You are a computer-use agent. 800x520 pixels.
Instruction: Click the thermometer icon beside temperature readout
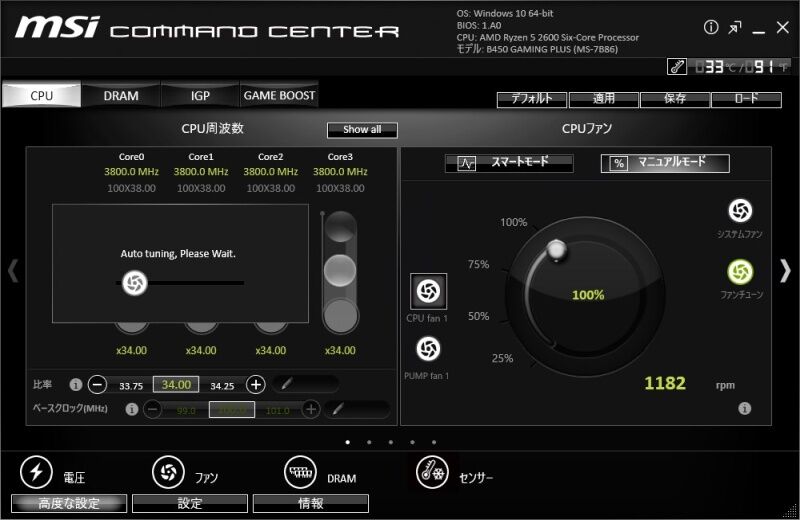point(677,67)
